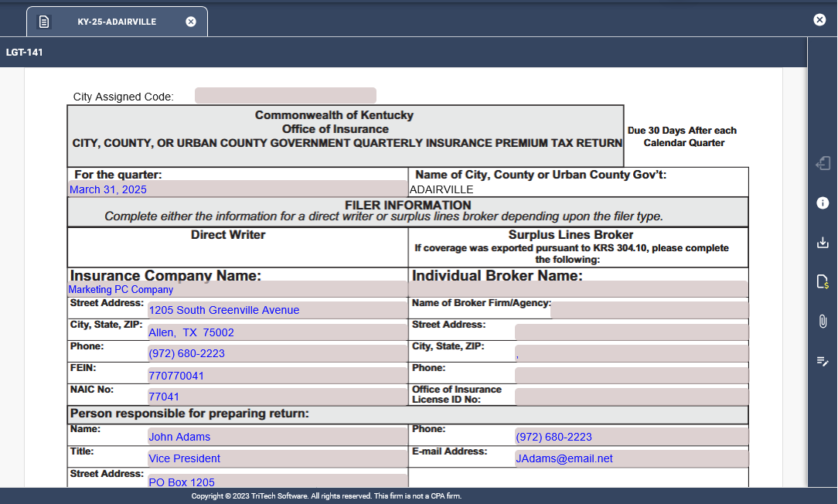Select the KY-25-ADAIRVILLE tab
Viewport: 838px width, 504px height.
[x=117, y=22]
